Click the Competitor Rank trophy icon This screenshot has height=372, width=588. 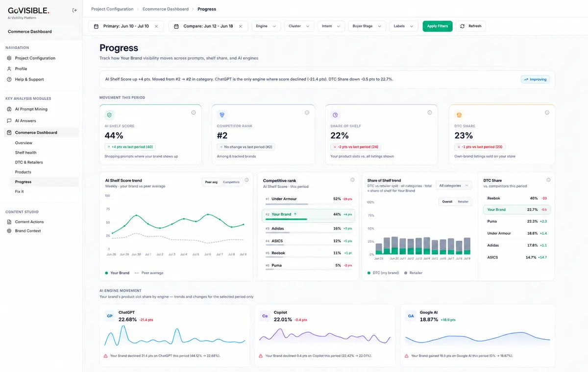pyautogui.click(x=222, y=115)
